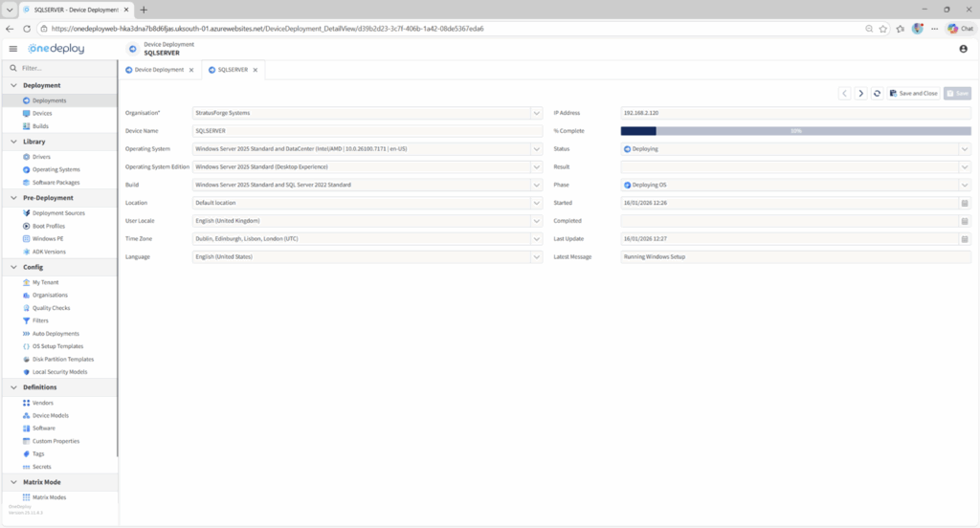Refresh the deployment details
Image resolution: width=980 pixels, height=528 pixels.
(877, 94)
